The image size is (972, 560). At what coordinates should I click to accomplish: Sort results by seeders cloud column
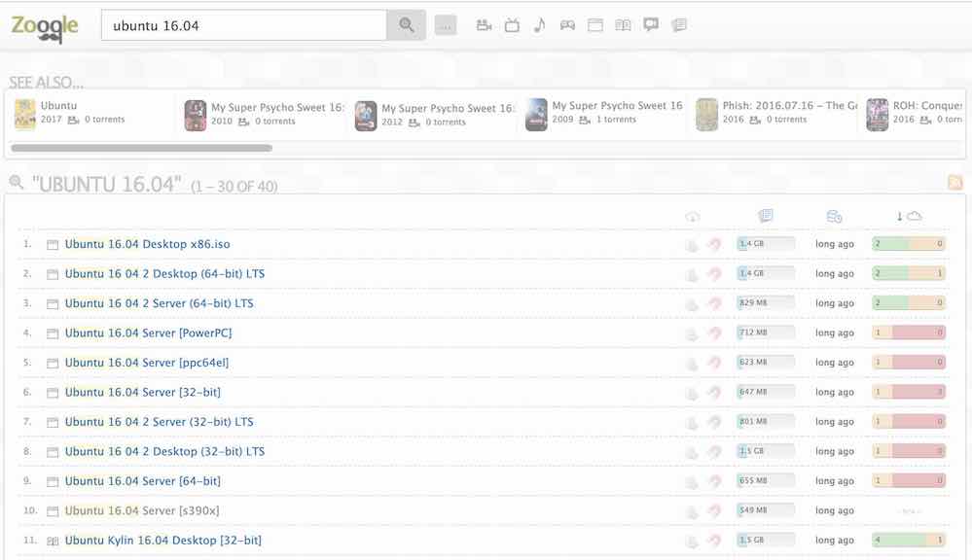pos(909,216)
